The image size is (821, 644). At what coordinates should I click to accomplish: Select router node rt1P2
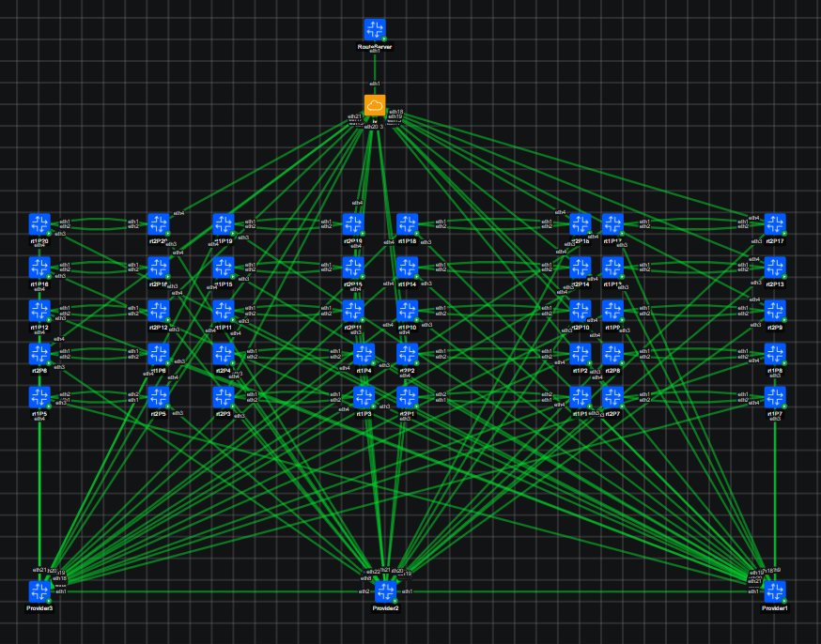(581, 354)
